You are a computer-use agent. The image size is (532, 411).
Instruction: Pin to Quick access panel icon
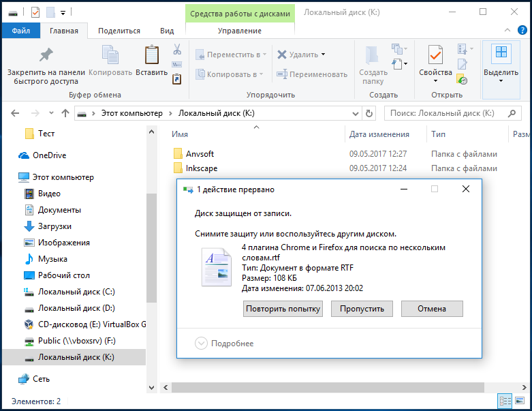point(46,55)
